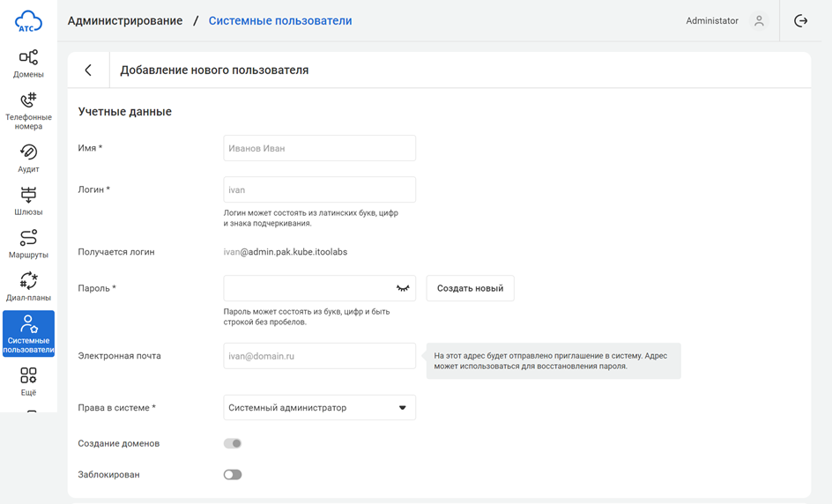The height and width of the screenshot is (504, 832).
Task: Go to Телефонные номера in sidebar
Action: [28, 110]
